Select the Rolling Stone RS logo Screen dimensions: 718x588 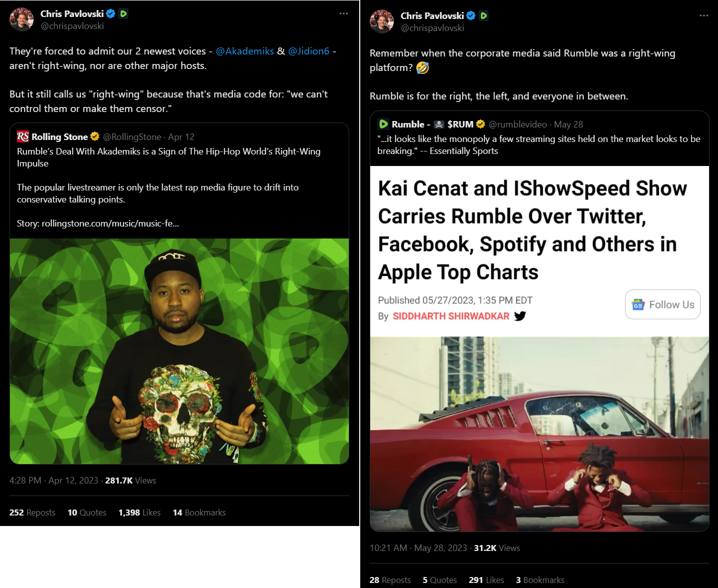coord(22,136)
